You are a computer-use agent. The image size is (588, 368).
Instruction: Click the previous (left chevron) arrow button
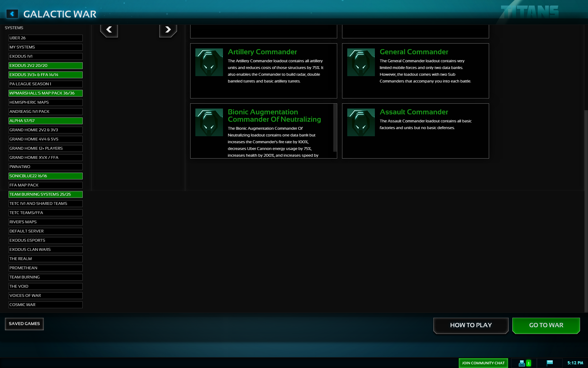pyautogui.click(x=109, y=30)
